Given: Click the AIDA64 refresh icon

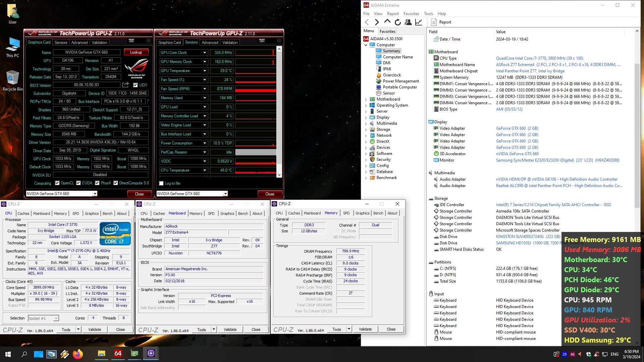Looking at the screenshot, I should [398, 22].
